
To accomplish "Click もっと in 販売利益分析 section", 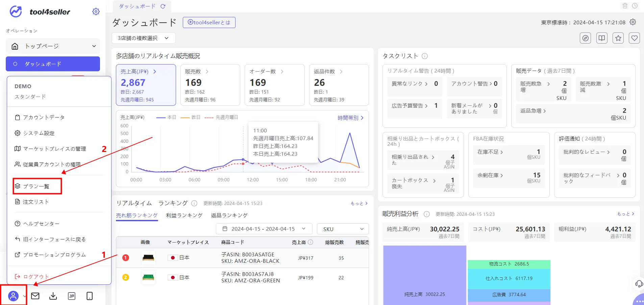I will point(625,213).
